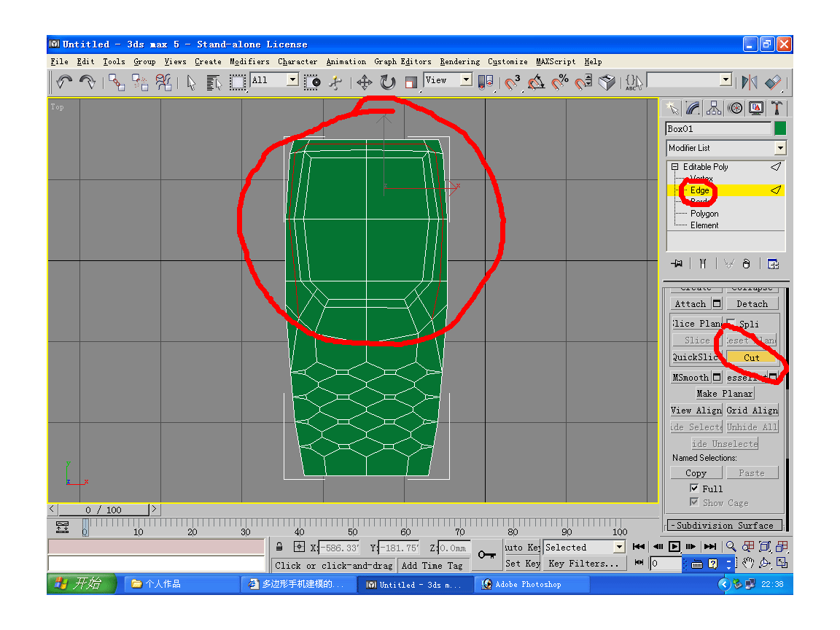Open the Utilities hammer panel tab

coord(777,109)
